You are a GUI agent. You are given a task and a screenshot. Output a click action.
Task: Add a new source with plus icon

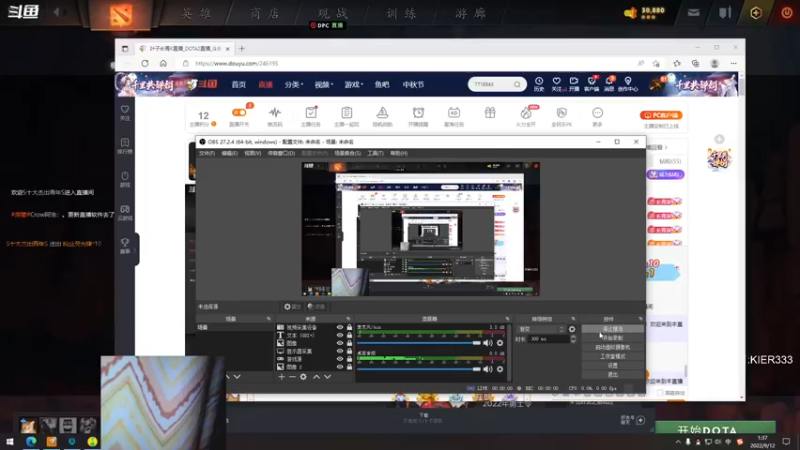[281, 377]
